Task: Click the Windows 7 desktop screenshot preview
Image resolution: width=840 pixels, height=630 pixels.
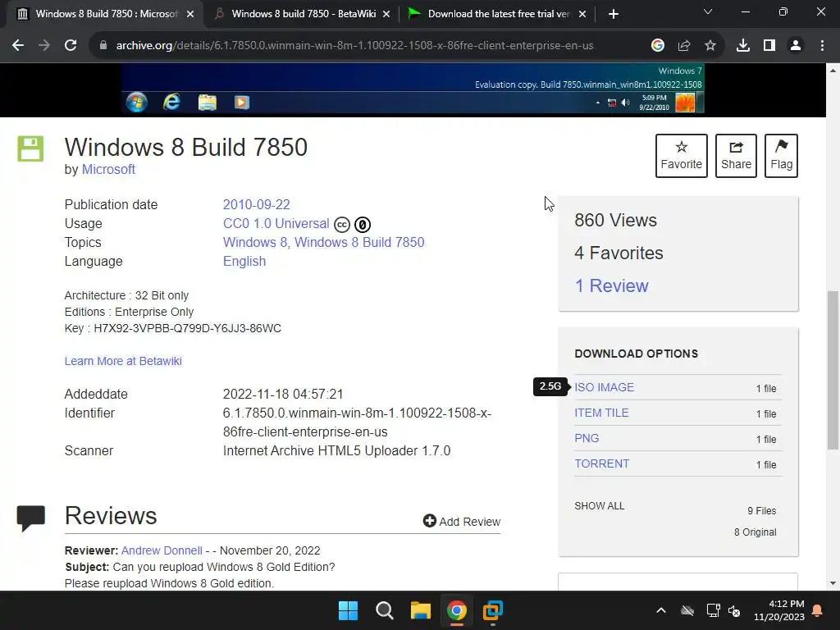Action: 413,89
